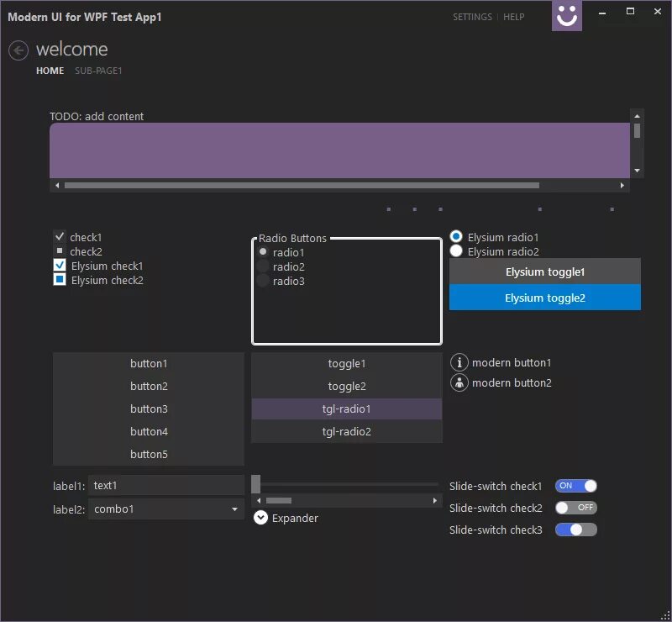Click the modern button1 label
This screenshot has height=622, width=672.
tap(512, 363)
